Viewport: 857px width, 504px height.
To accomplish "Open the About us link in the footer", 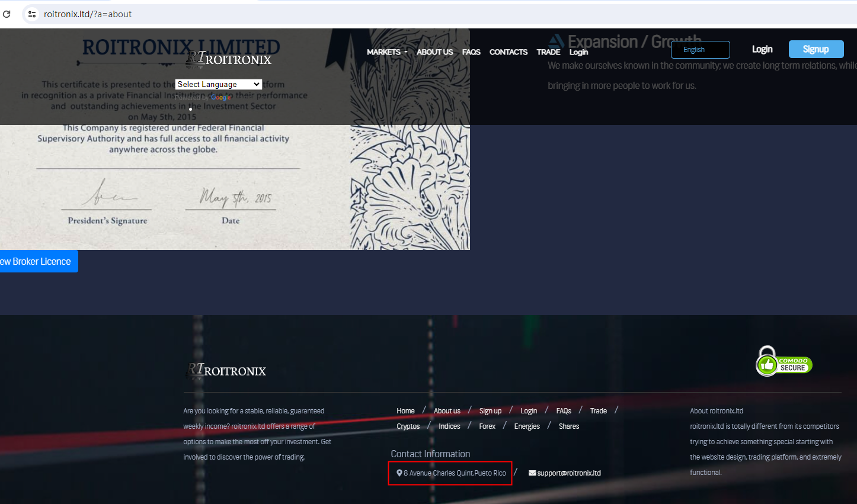I will [447, 411].
